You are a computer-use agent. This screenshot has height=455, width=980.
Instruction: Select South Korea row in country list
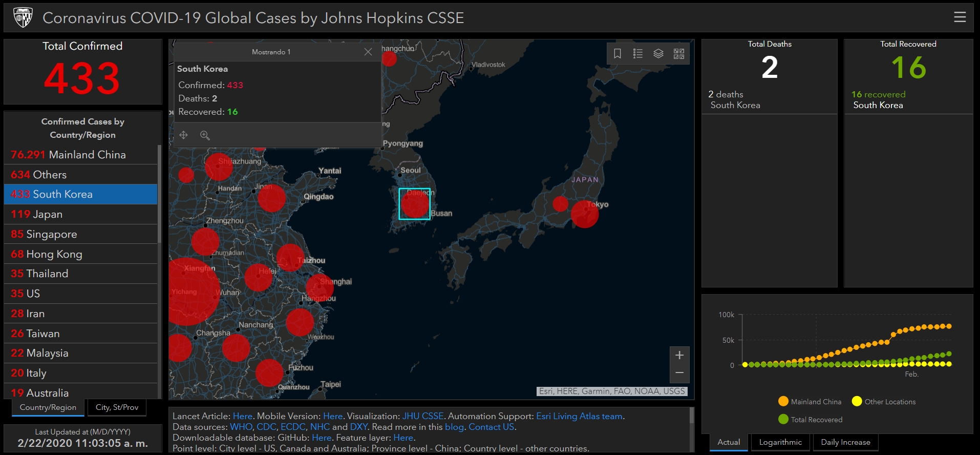pyautogui.click(x=80, y=194)
